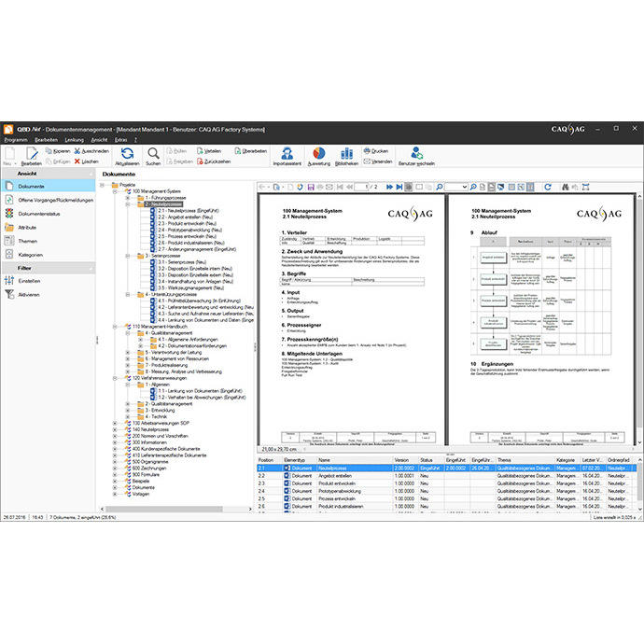The image size is (644, 644).
Task: Click the Löschen red X icon
Action: [76, 161]
